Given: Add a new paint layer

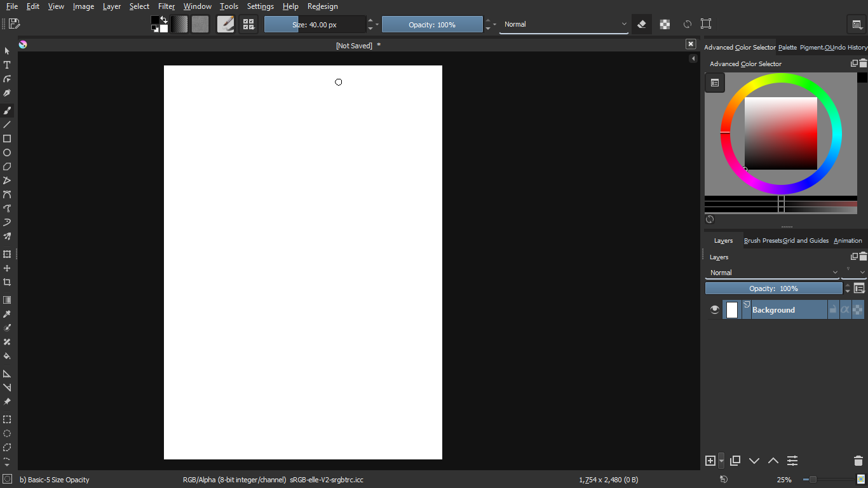Looking at the screenshot, I should [x=710, y=461].
